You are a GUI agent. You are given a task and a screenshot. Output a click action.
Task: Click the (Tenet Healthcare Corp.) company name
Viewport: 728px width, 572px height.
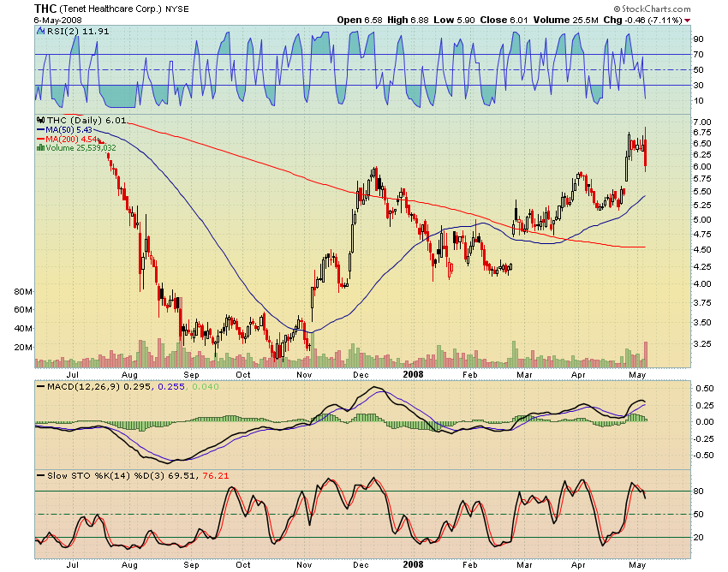[110, 9]
